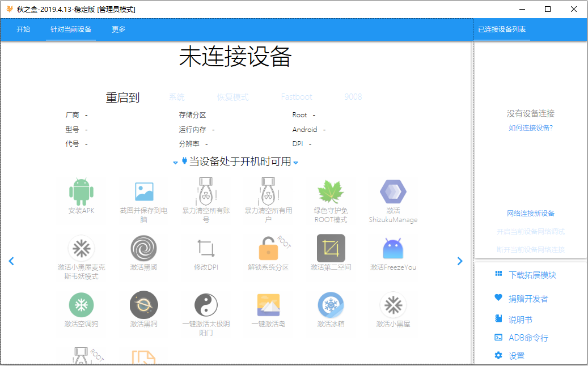588x366 pixels.
Task: Click the 解锁系统分区 padlock icon
Action: coord(268,248)
